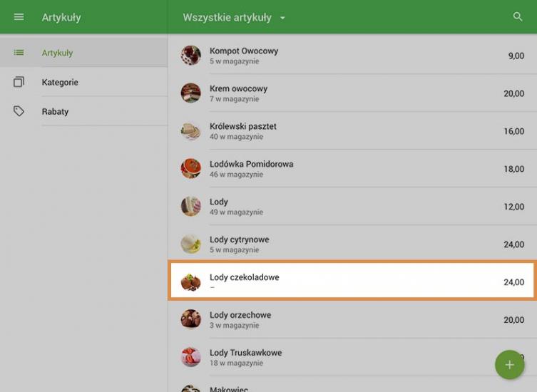Select the Kompot Owocowy article name

(244, 51)
